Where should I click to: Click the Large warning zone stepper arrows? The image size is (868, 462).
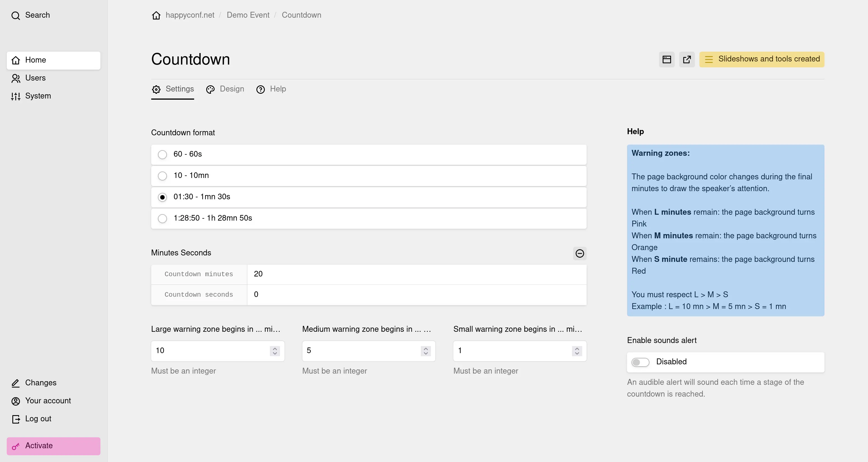tap(275, 351)
